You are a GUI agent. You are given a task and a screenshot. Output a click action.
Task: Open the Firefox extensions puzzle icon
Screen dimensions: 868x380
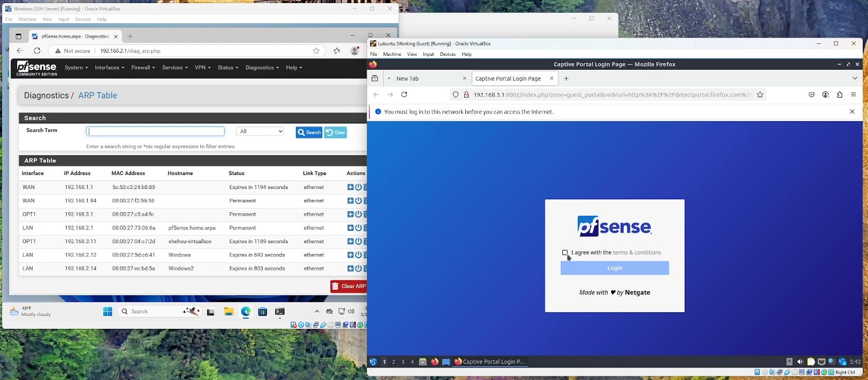point(840,94)
